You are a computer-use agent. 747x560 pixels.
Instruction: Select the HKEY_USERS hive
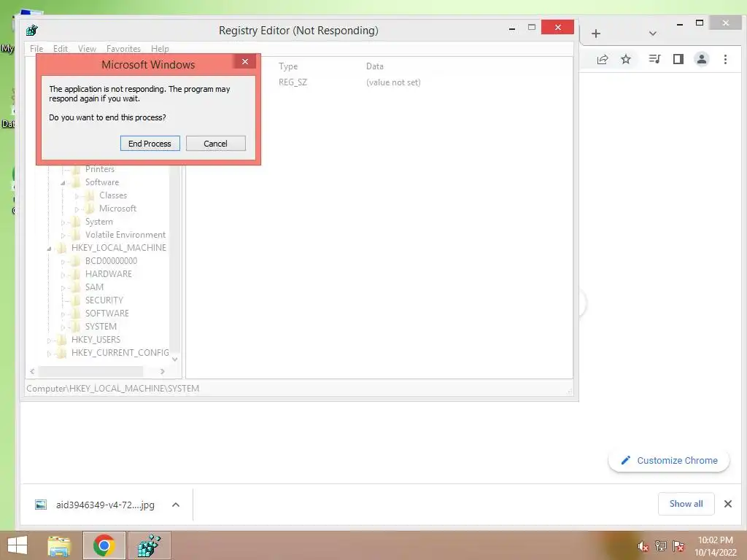point(96,340)
